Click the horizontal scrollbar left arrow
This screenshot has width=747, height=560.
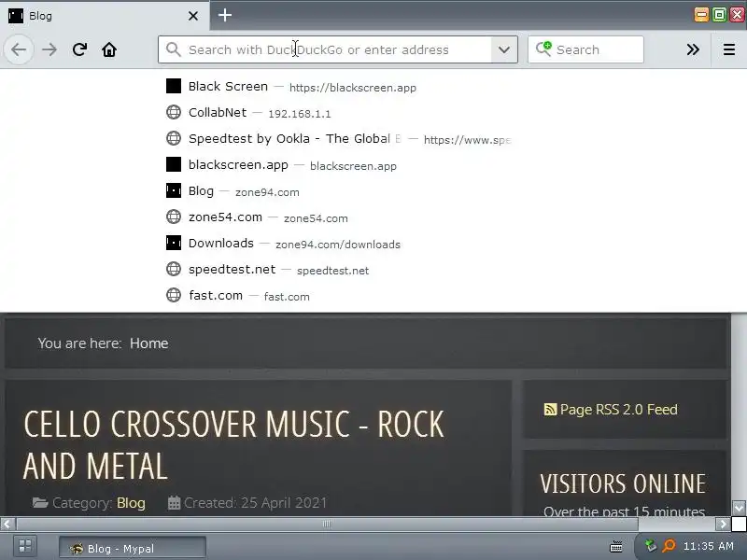point(7,524)
